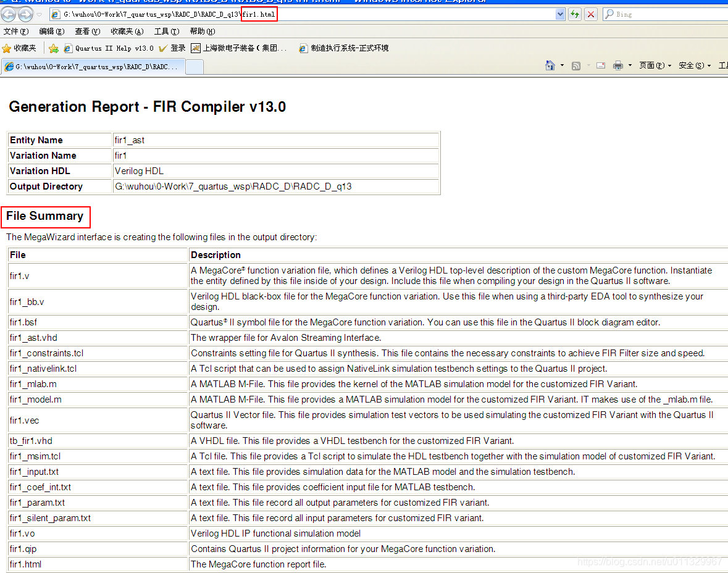
Task: Click the fir1_bb.v file name cell
Action: pos(98,302)
